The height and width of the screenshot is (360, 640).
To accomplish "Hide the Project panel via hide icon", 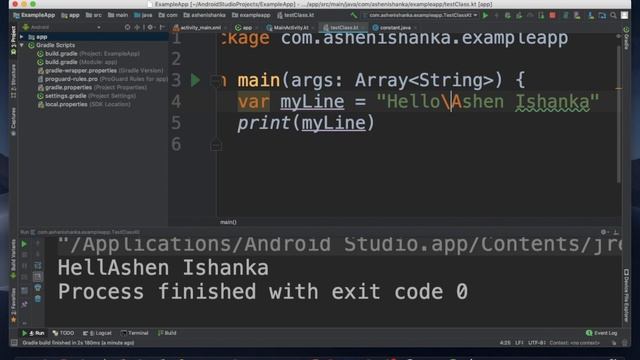I will pos(162,27).
